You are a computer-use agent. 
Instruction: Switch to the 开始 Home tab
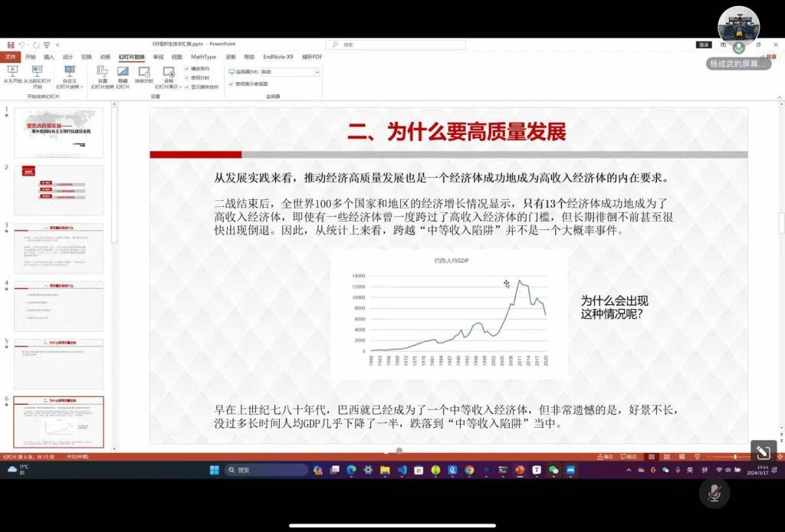pyautogui.click(x=31, y=57)
